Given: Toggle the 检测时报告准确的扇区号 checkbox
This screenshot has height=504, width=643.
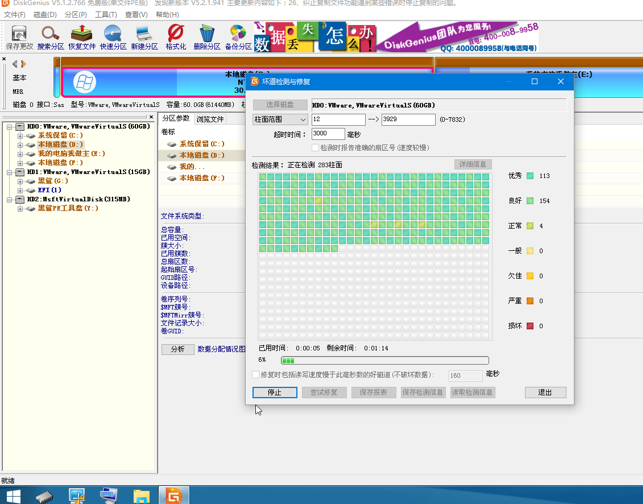Looking at the screenshot, I should click(315, 148).
